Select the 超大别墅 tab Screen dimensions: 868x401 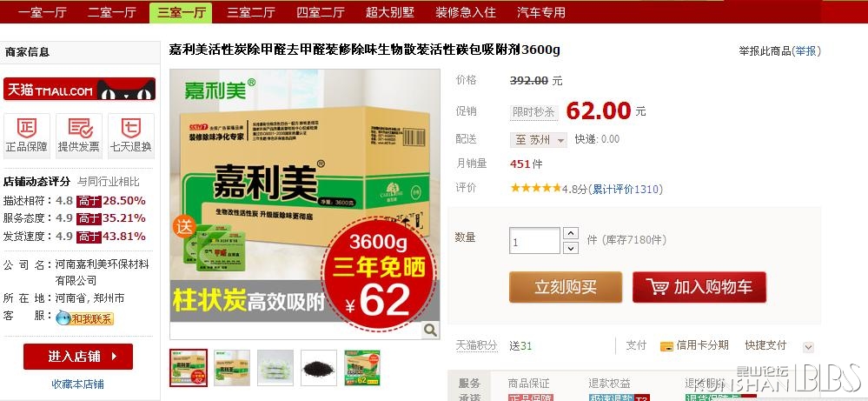(x=390, y=12)
